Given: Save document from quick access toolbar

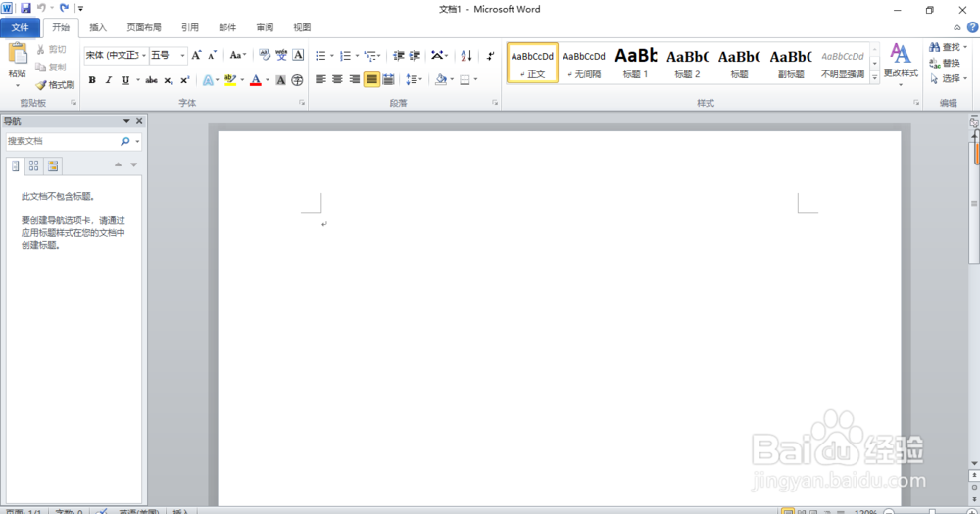Looking at the screenshot, I should pos(25,8).
